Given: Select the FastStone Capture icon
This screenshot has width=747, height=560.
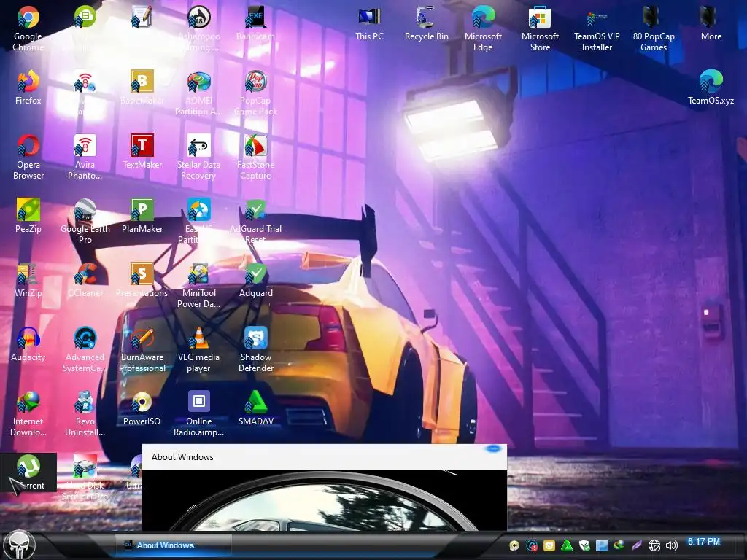Looking at the screenshot, I should [x=256, y=146].
